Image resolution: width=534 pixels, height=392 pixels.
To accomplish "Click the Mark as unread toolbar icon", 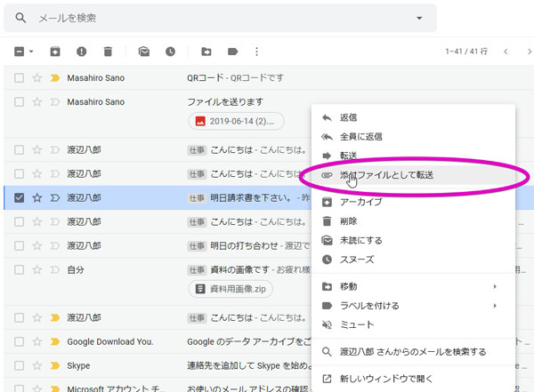I will pyautogui.click(x=144, y=52).
